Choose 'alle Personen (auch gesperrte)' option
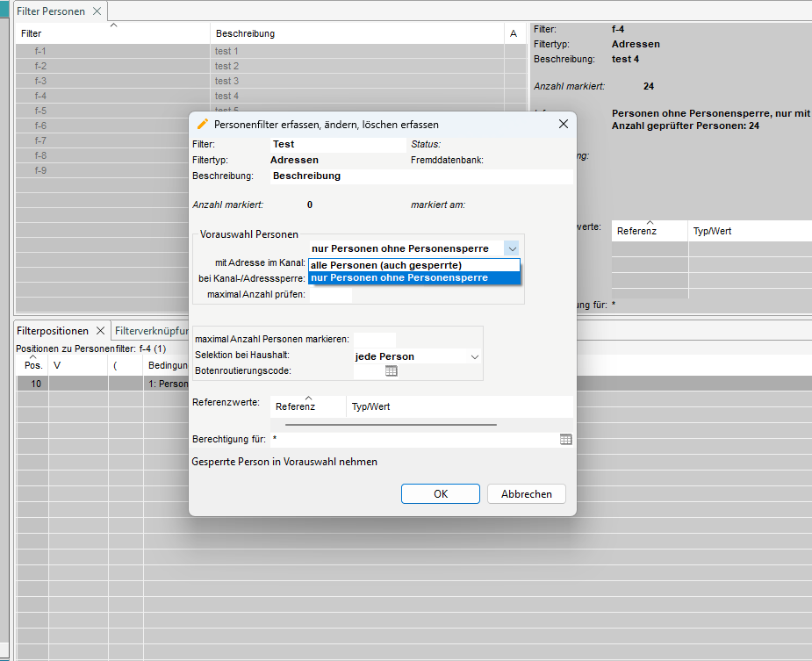The height and width of the screenshot is (661, 812). 386,265
